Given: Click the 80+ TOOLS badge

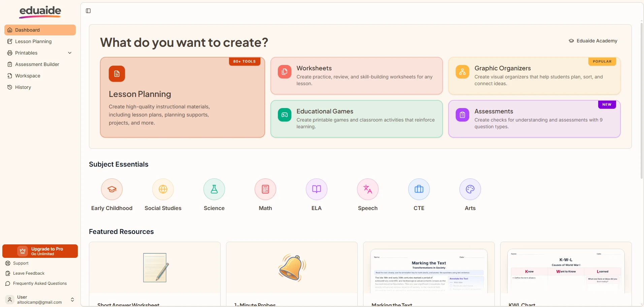Looking at the screenshot, I should (245, 62).
